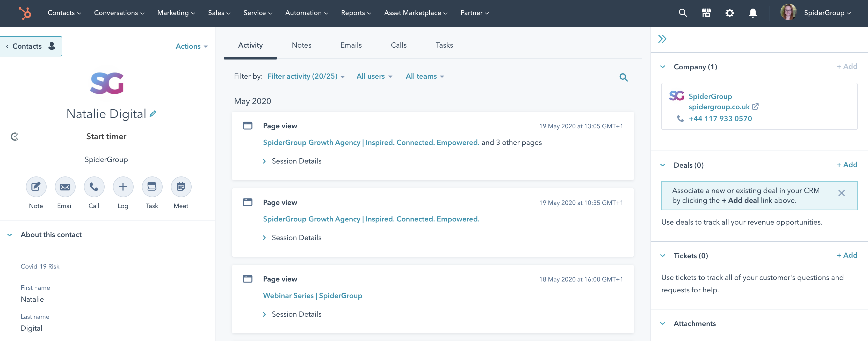Viewport: 868px width, 341px height.
Task: Open the Asset Marketplace icon in top bar
Action: (x=706, y=13)
